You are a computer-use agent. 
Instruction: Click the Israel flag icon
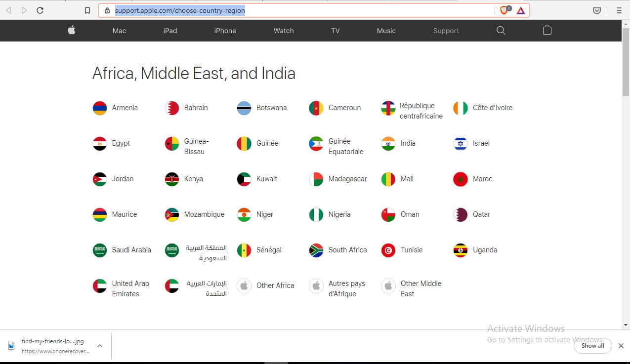461,143
